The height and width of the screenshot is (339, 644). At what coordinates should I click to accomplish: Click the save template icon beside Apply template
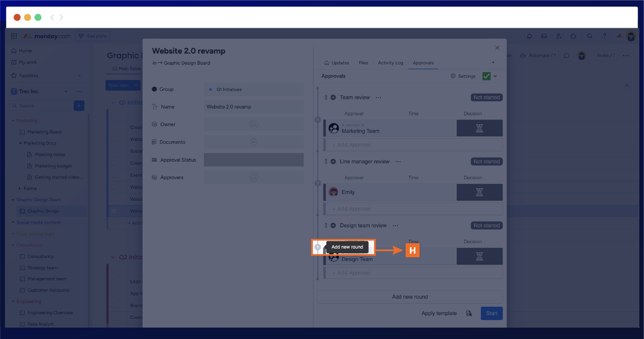click(x=469, y=313)
